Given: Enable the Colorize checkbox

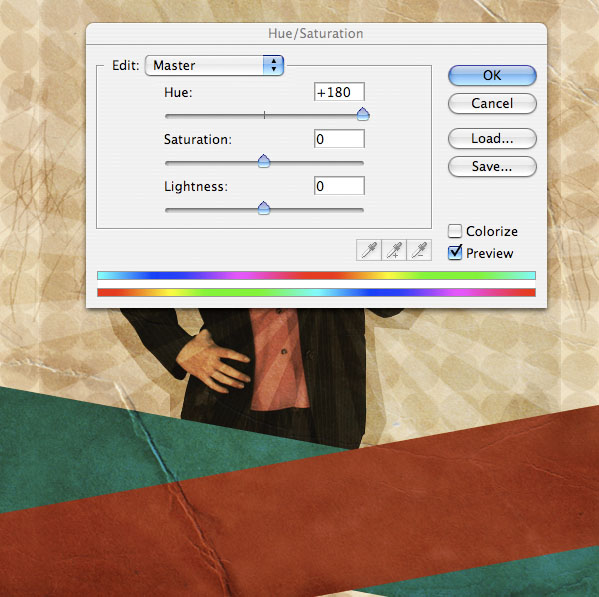Looking at the screenshot, I should pos(455,231).
